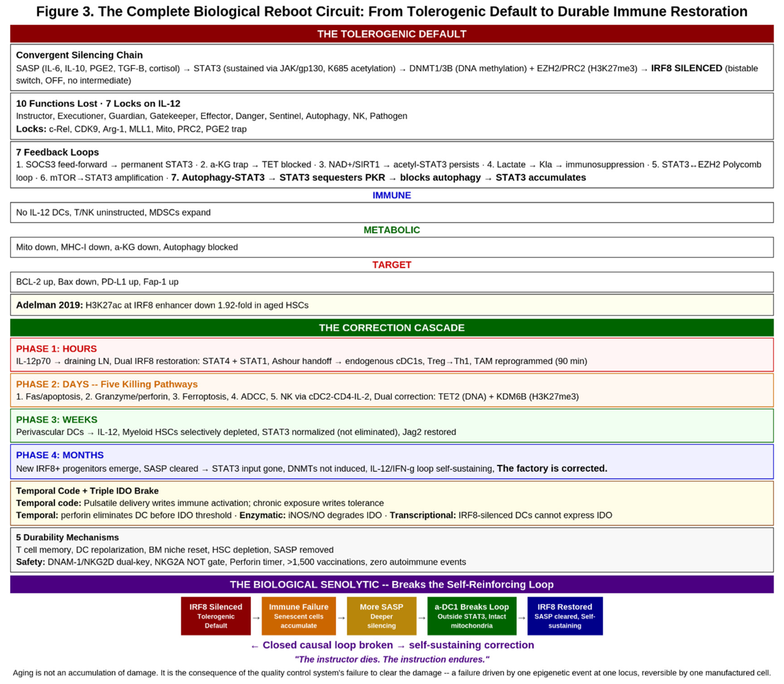Click the 5 Durability Mechanisms heading
This screenshot has width=784, height=684.
pyautogui.click(x=67, y=537)
